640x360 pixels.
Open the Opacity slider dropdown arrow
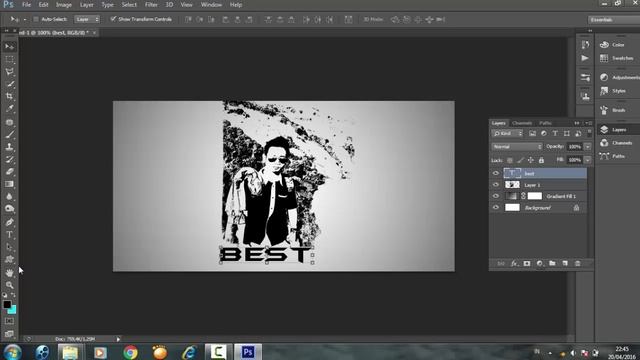pos(588,147)
